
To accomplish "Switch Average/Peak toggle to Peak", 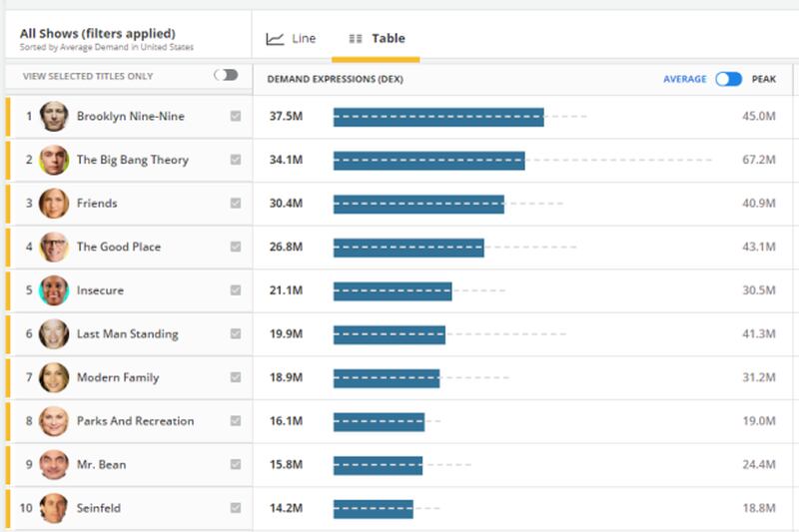I will pyautogui.click(x=729, y=79).
